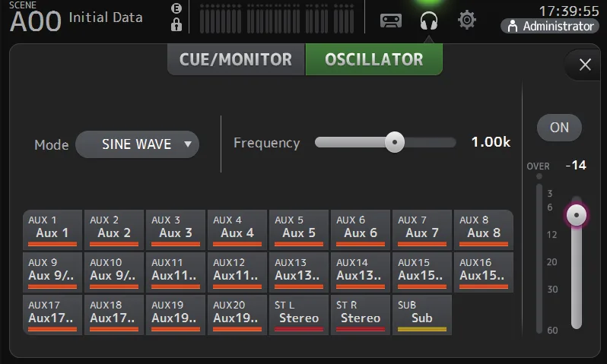Click the -14 level value
The image size is (607, 364).
point(576,166)
